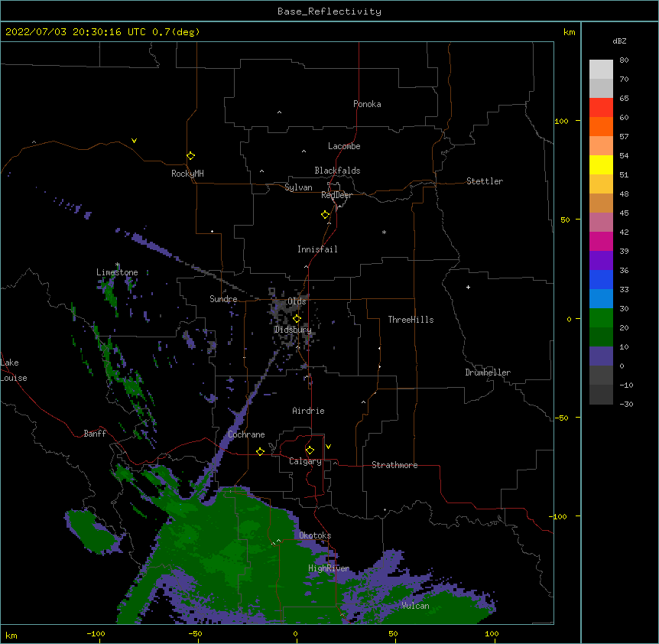Click the Limestone map label
This screenshot has height=644, width=659.
tap(117, 272)
